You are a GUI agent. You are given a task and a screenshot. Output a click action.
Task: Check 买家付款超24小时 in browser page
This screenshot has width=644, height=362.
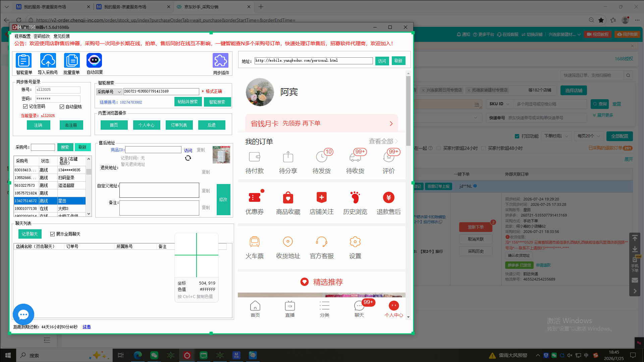pyautogui.click(x=438, y=148)
